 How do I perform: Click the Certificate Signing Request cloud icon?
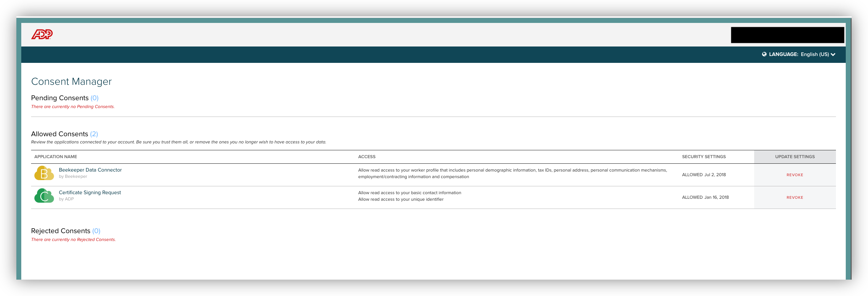[44, 197]
